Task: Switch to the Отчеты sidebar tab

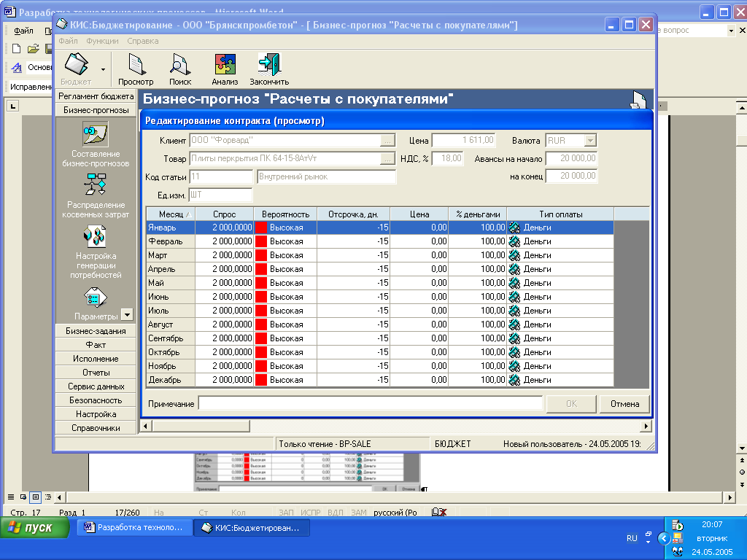Action: [x=96, y=373]
